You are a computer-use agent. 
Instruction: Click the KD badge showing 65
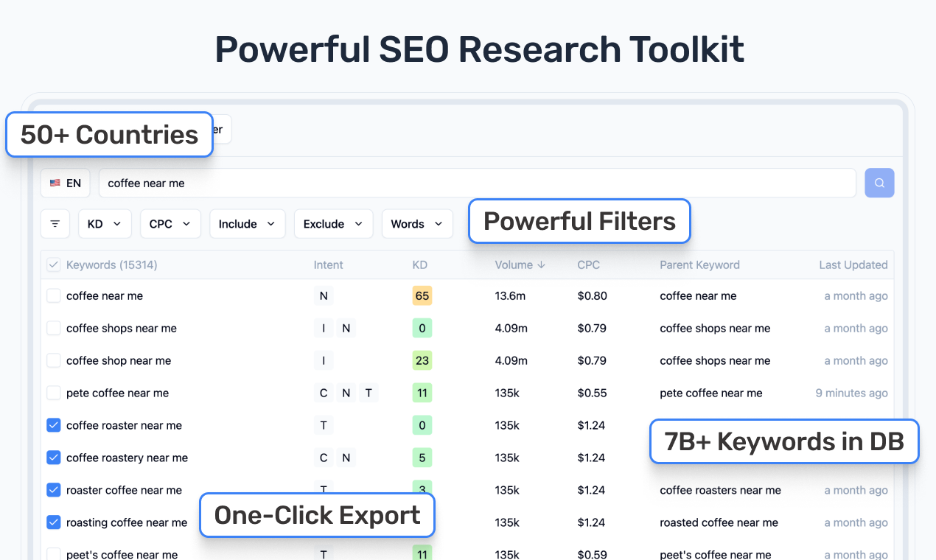422,295
